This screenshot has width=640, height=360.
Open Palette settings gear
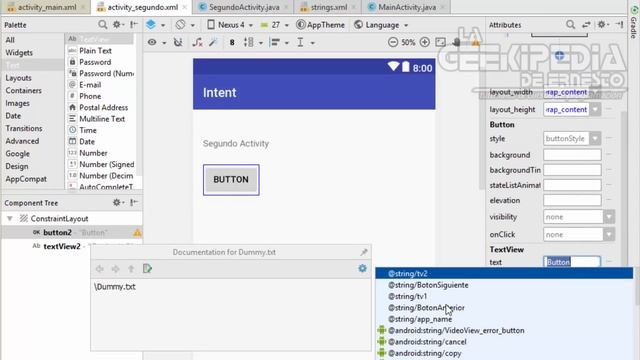[x=118, y=25]
